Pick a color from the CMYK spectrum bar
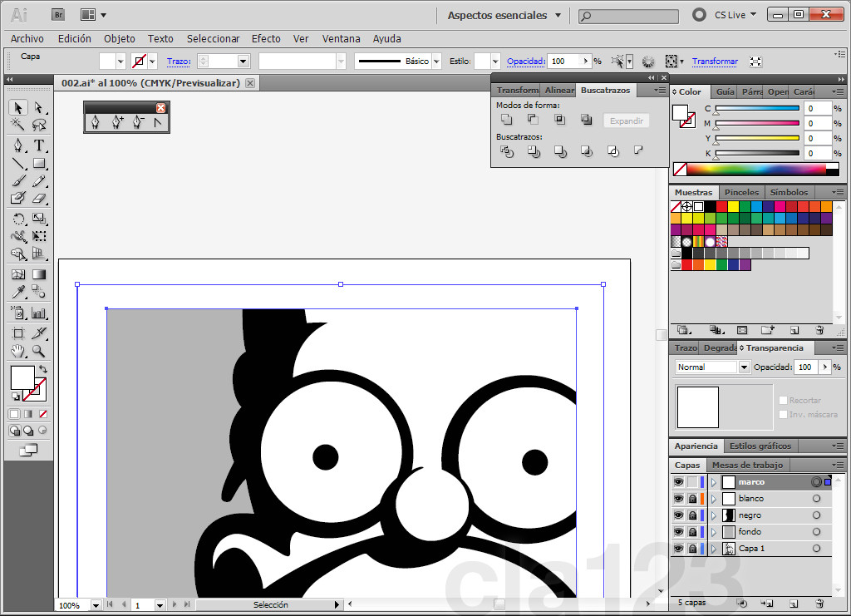 click(x=756, y=169)
